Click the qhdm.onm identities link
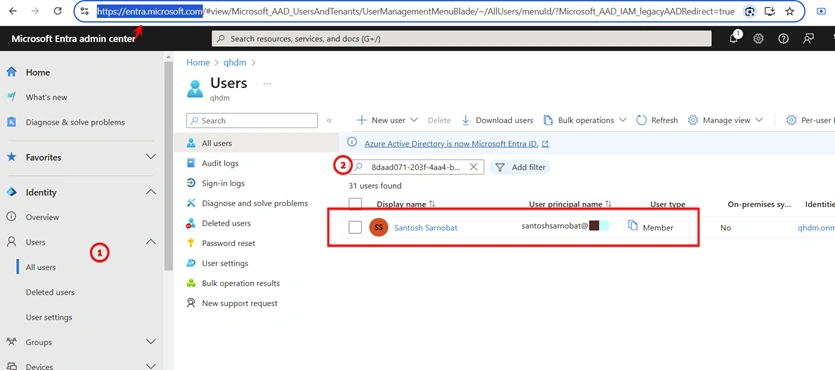Viewport: 835px width, 370px height. 816,228
